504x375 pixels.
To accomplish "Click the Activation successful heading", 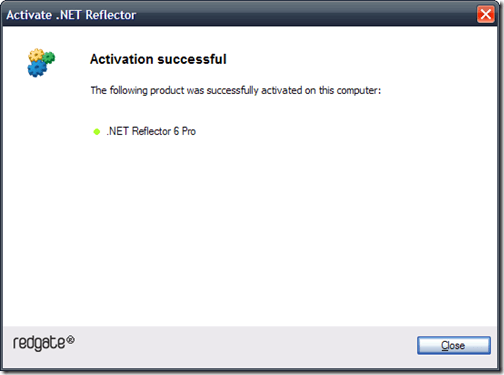I will (x=158, y=59).
